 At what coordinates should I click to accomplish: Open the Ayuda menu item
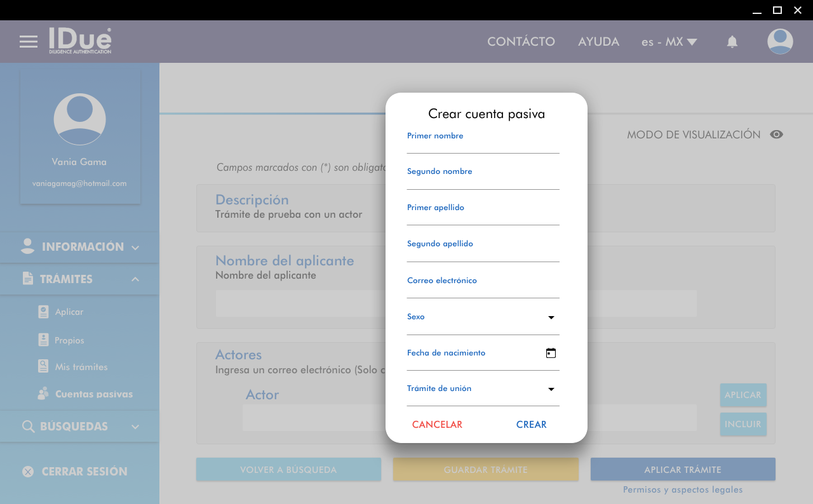(x=598, y=42)
